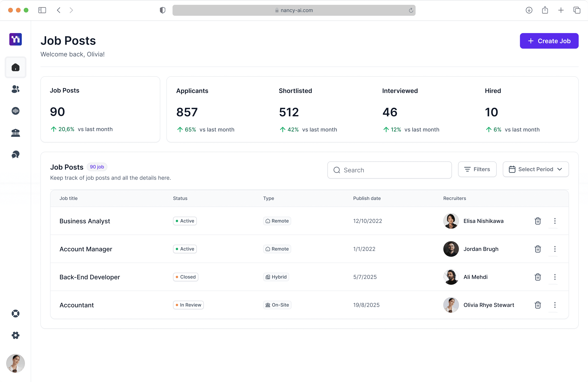This screenshot has width=588, height=382.
Task: Toggle the Active status badge on Account Manager
Action: [x=185, y=249]
